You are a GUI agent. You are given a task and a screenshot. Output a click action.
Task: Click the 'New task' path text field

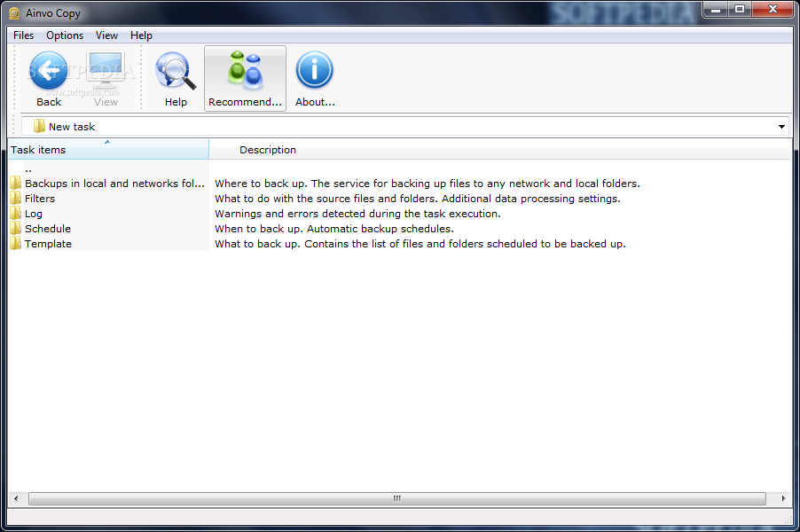(404, 127)
